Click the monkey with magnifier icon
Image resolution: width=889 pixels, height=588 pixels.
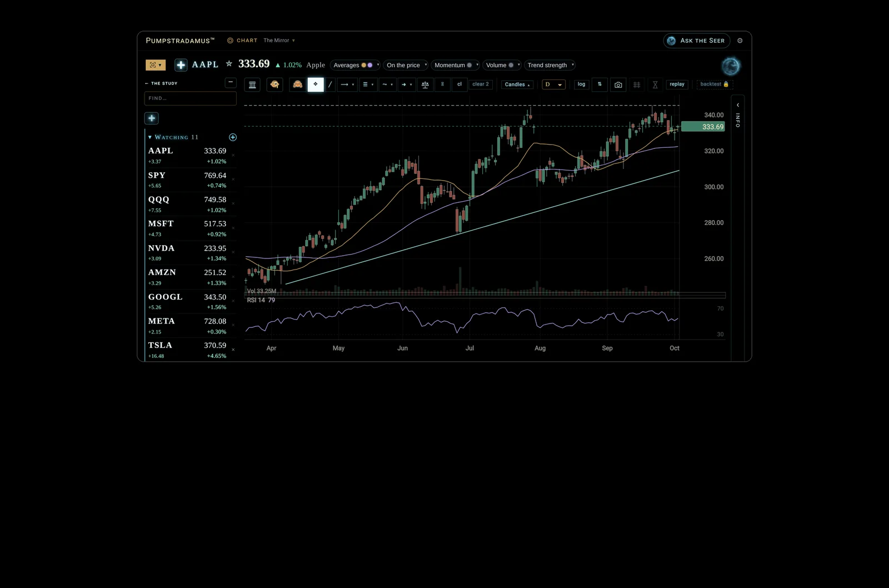pos(274,84)
